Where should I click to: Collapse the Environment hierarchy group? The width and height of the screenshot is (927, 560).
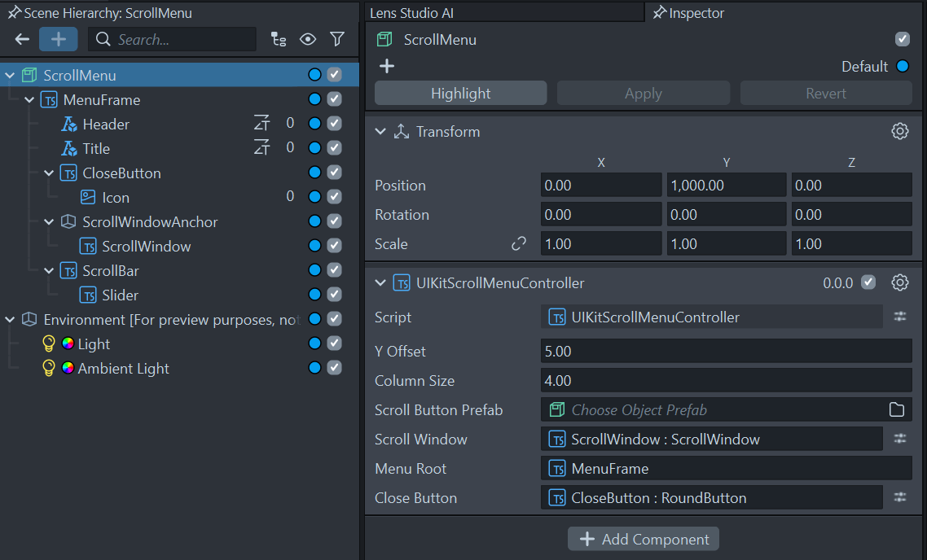pos(10,319)
